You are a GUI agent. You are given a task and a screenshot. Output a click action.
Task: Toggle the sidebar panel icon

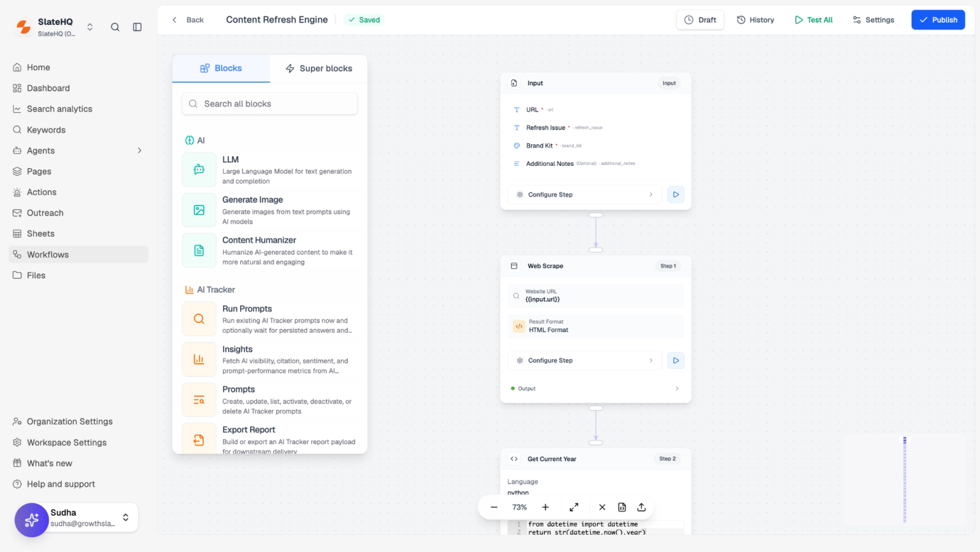click(x=137, y=27)
